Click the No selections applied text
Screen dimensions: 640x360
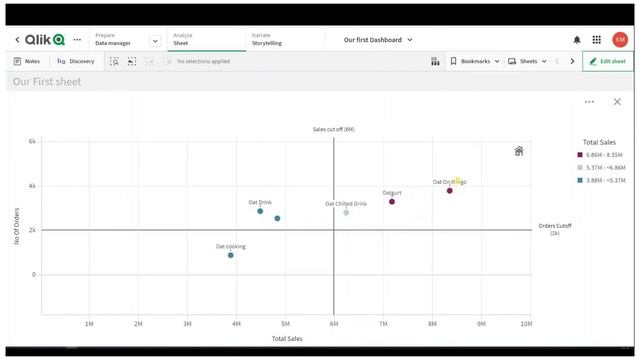coord(203,61)
